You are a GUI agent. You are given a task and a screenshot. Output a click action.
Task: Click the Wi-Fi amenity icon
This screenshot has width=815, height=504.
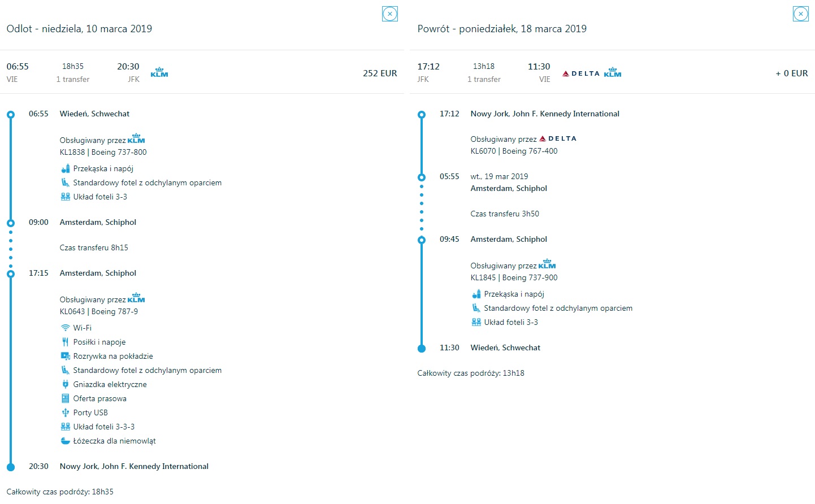66,328
